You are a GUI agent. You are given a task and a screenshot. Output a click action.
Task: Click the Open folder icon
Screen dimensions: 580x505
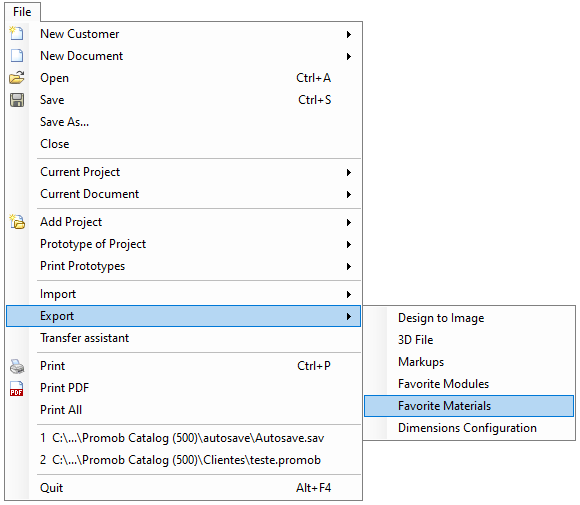pos(17,78)
